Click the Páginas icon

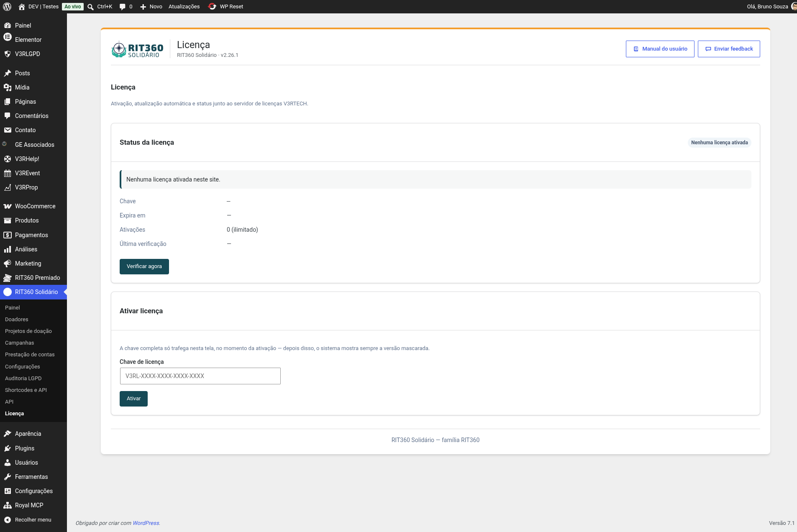point(8,102)
